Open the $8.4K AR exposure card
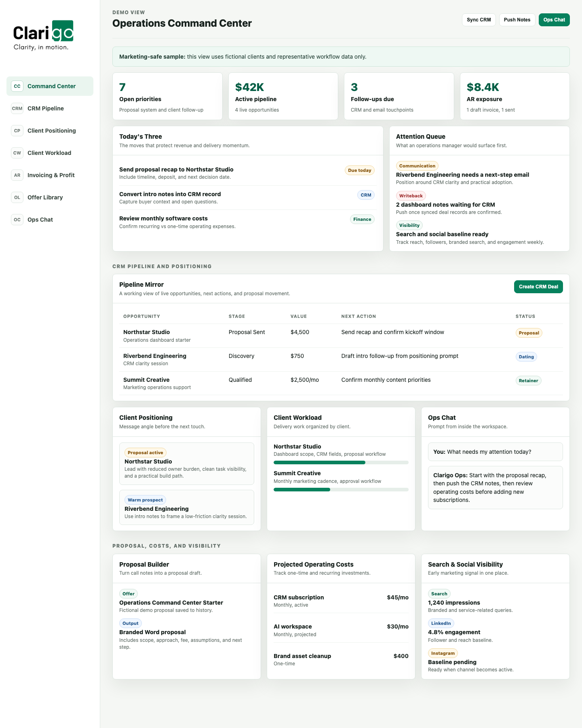582x728 pixels. (515, 96)
